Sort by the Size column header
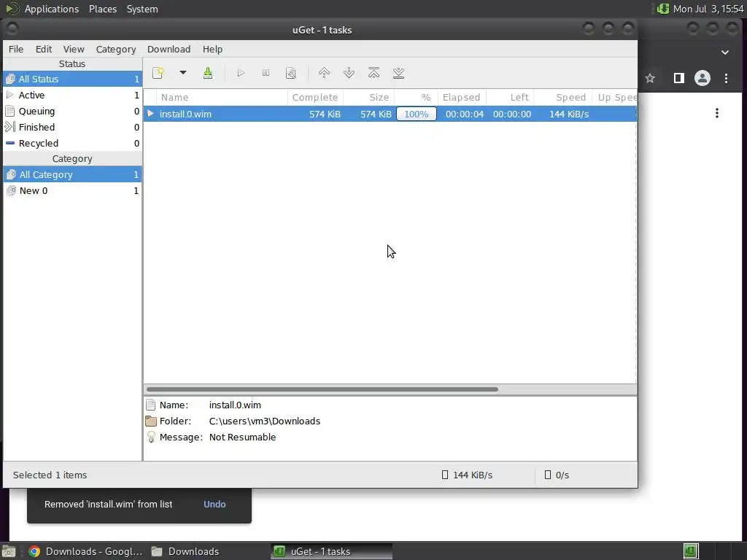The width and height of the screenshot is (747, 560). point(368,97)
